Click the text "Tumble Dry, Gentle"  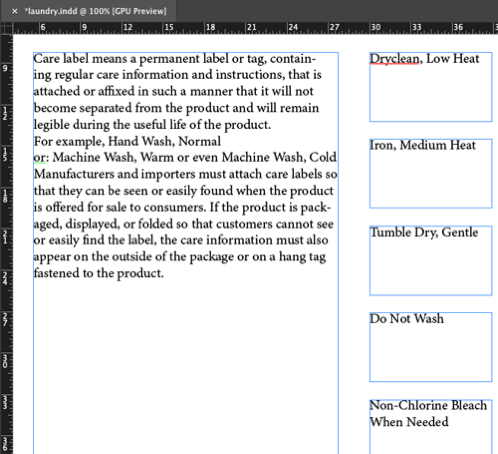tap(424, 232)
